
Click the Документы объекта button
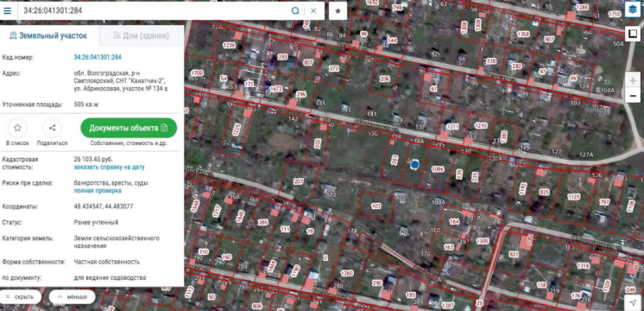tap(129, 128)
